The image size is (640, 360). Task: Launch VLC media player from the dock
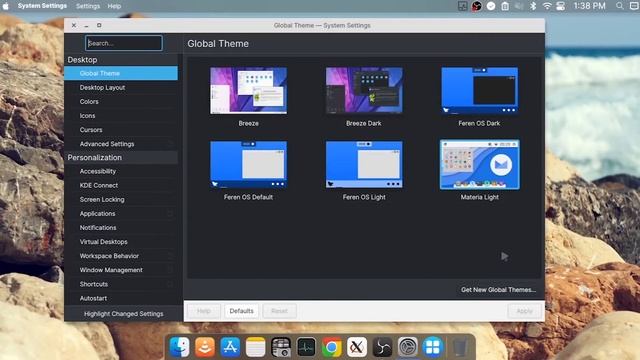pyautogui.click(x=205, y=347)
